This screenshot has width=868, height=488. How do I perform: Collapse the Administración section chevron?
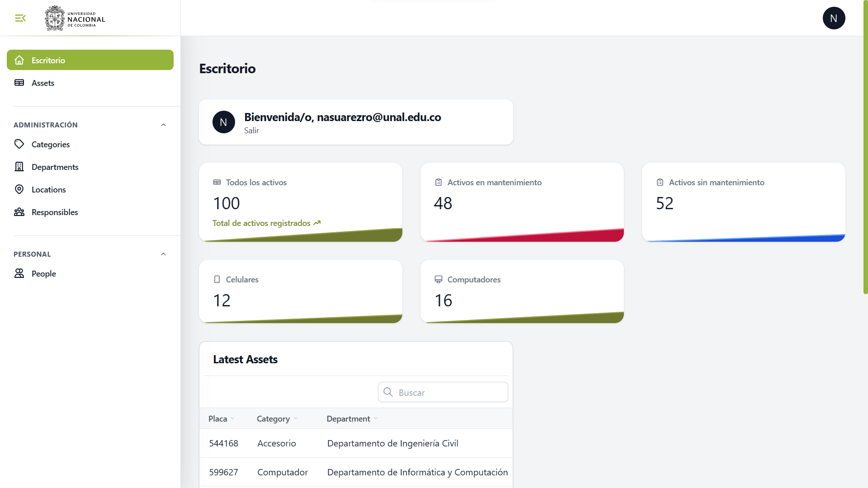[164, 125]
